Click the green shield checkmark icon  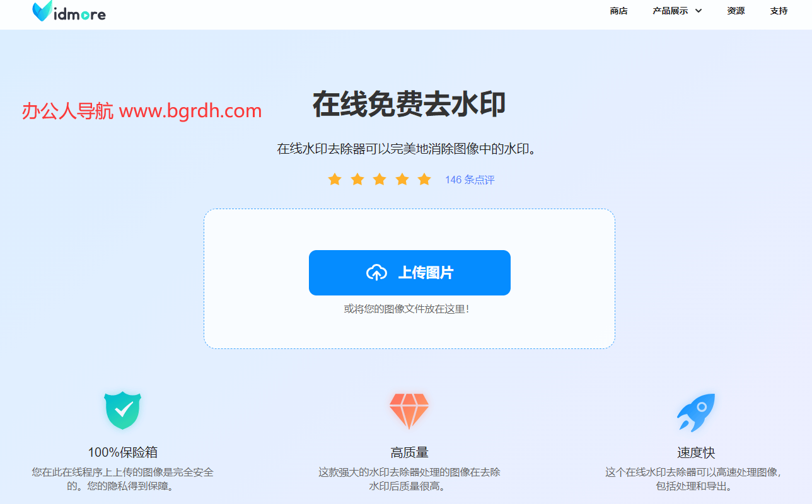click(122, 410)
